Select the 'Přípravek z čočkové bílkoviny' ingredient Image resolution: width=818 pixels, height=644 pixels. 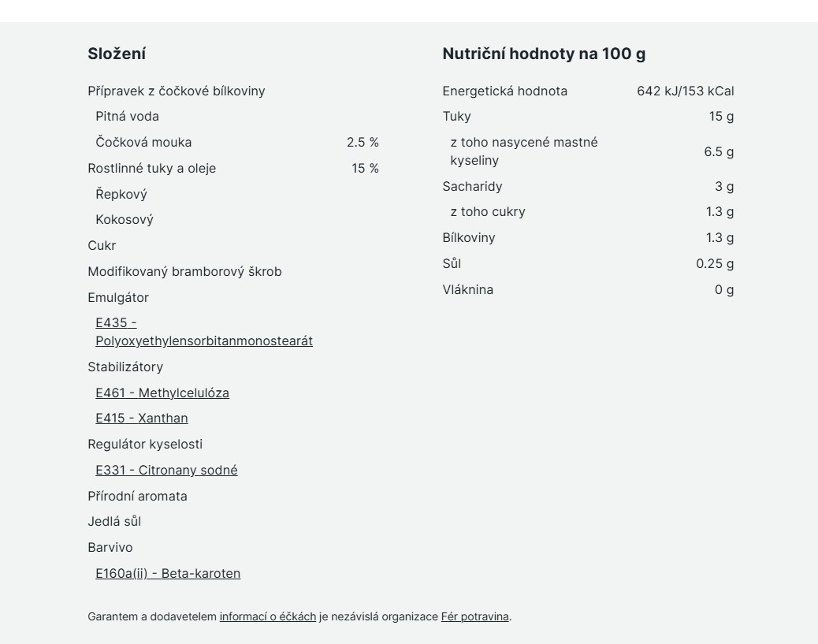(177, 91)
